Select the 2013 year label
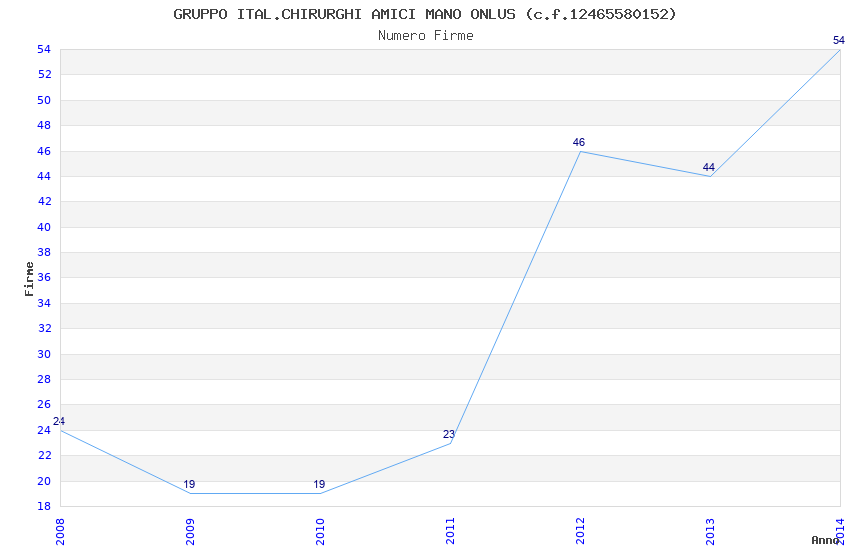Image resolution: width=850 pixels, height=550 pixels. tap(710, 532)
